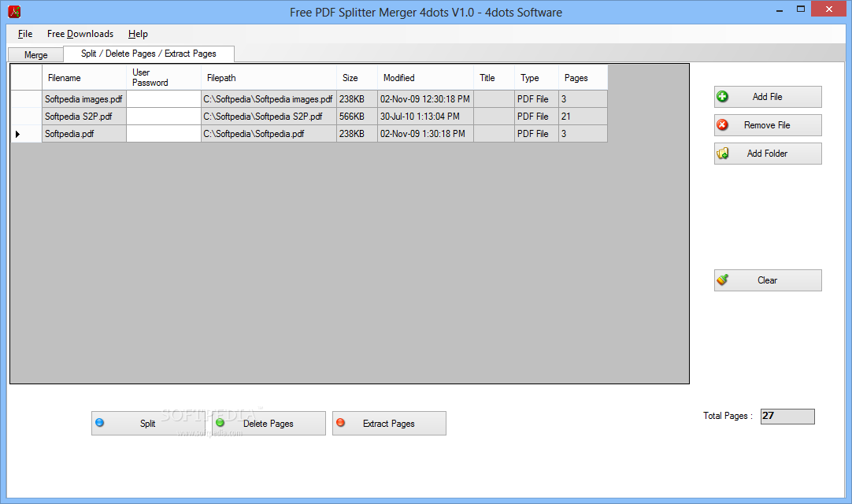
Task: Click path 'C:\Softpedia\Softpedia images.pdf'
Action: coord(269,99)
